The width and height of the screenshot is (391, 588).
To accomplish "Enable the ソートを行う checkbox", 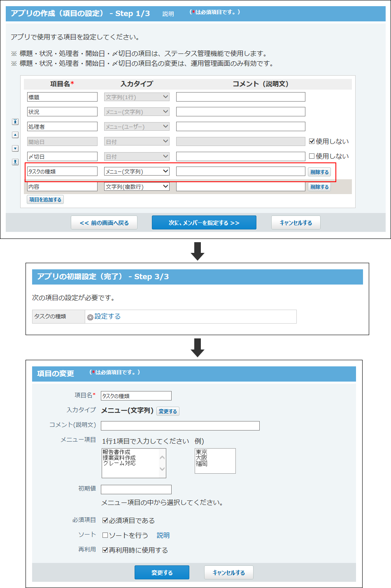I will click(x=105, y=535).
